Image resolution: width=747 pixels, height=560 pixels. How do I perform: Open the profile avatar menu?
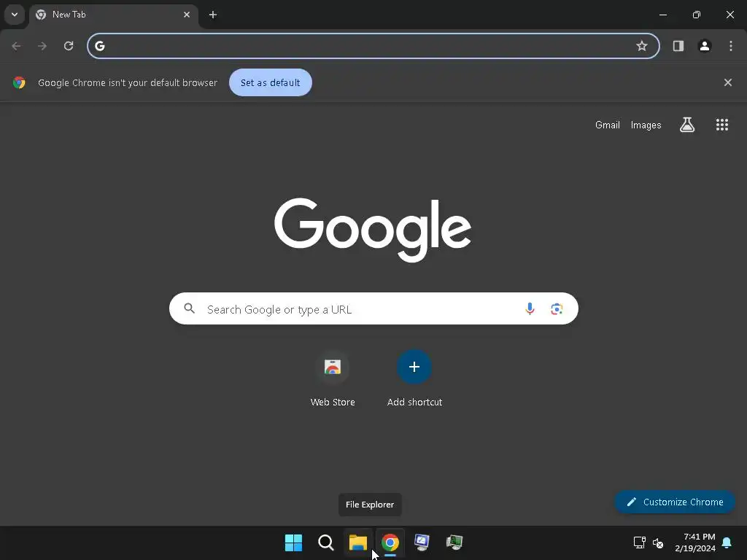pyautogui.click(x=705, y=46)
